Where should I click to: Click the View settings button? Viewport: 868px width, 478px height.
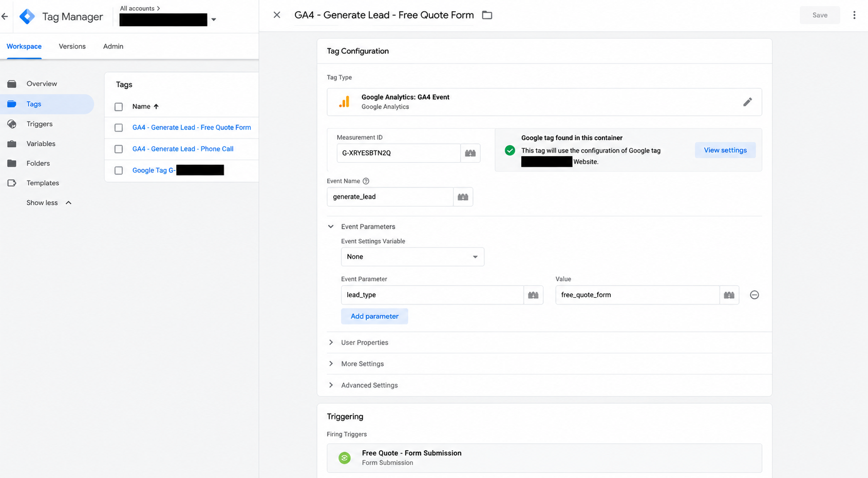[725, 150]
